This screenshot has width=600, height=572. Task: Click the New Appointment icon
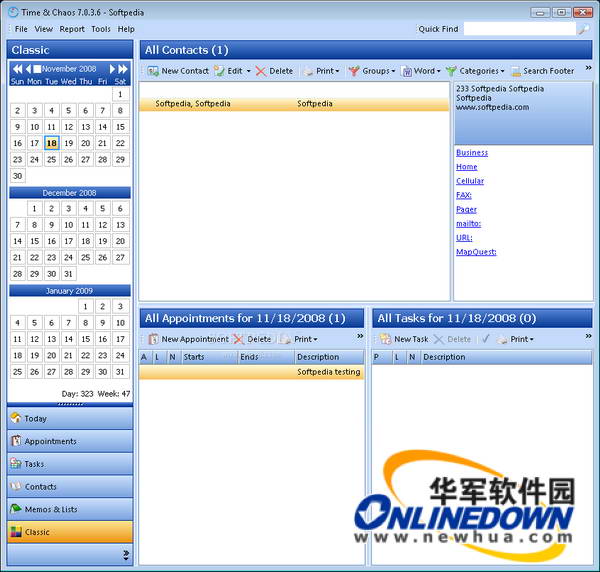coord(153,339)
